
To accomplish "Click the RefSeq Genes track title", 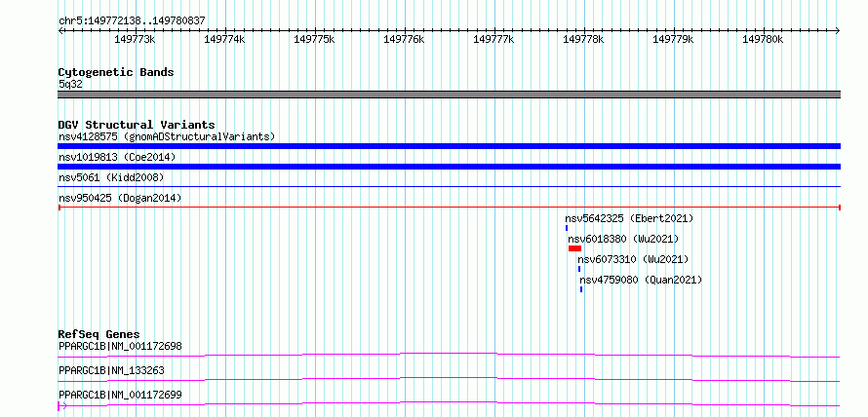I will [x=99, y=334].
